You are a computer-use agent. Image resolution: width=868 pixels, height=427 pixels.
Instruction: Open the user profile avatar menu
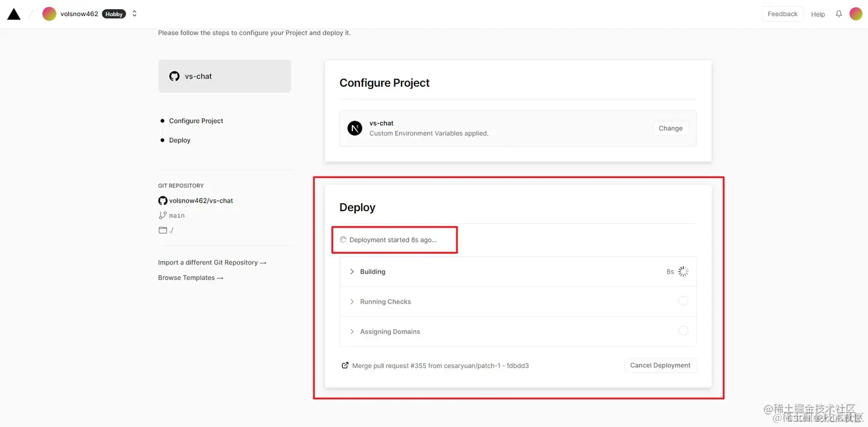pyautogui.click(x=856, y=14)
